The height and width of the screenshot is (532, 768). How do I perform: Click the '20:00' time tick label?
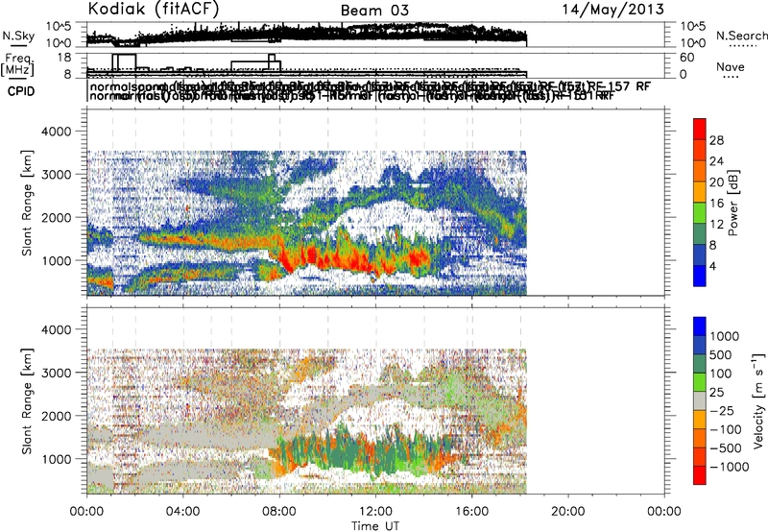coord(568,512)
